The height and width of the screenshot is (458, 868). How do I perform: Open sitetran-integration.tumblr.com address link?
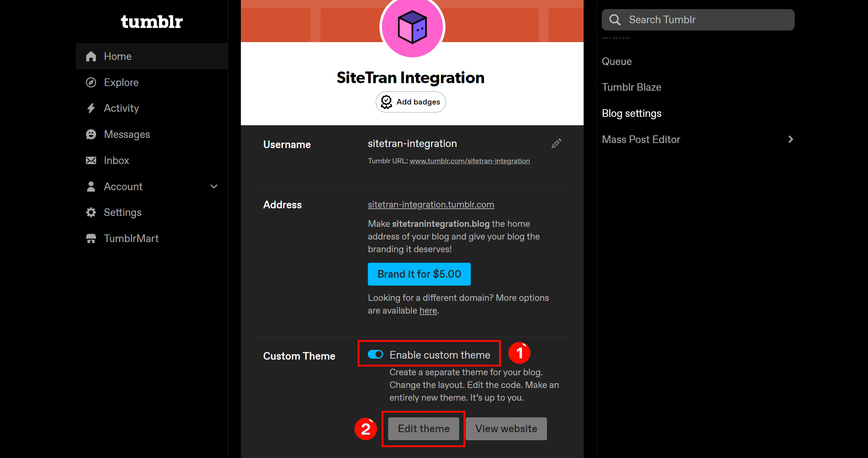click(x=431, y=205)
